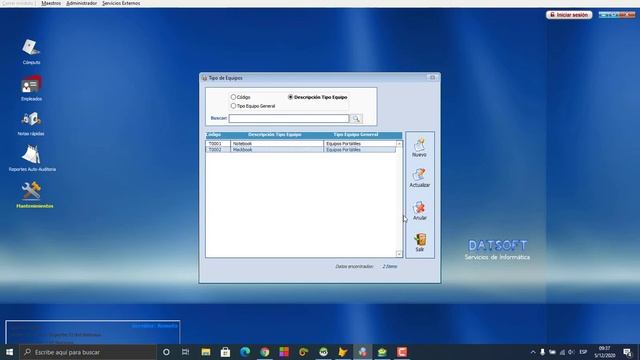Viewport: 640px width, 360px height.
Task: Click the Tipo Equipo General column header
Action: (356, 135)
